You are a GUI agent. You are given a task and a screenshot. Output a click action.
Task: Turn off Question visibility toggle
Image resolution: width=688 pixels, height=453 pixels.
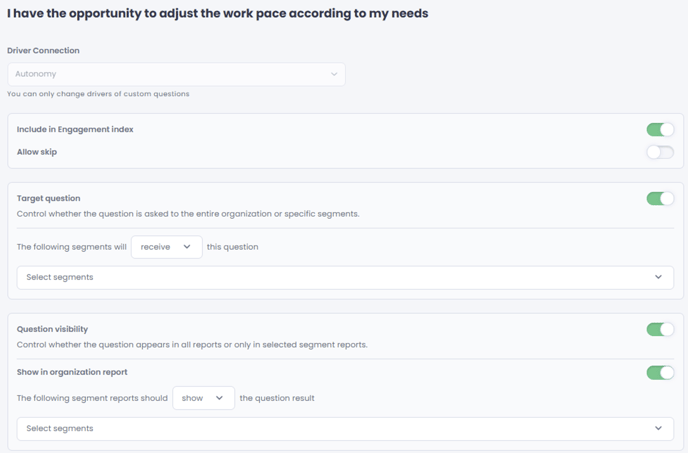(x=660, y=329)
